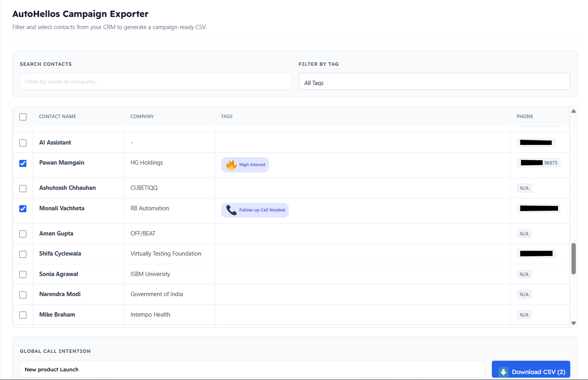Image resolution: width=588 pixels, height=380 pixels.
Task: Check the AI Assistant row checkbox
Action: click(23, 143)
